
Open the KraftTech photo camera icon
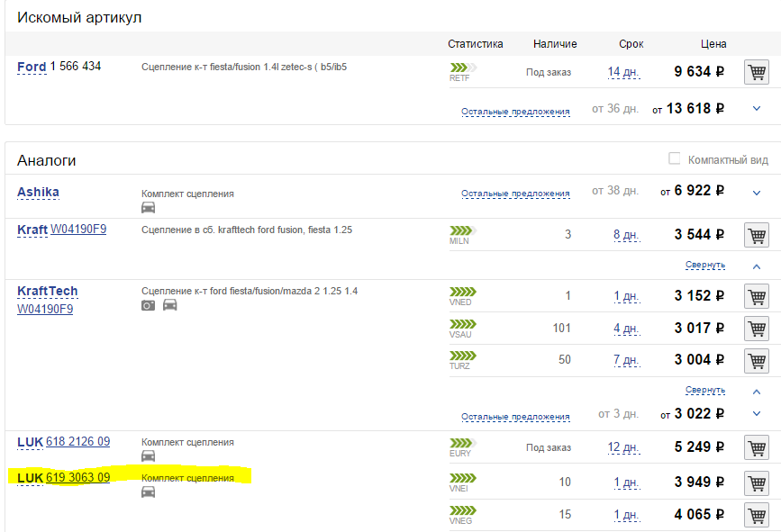148,305
